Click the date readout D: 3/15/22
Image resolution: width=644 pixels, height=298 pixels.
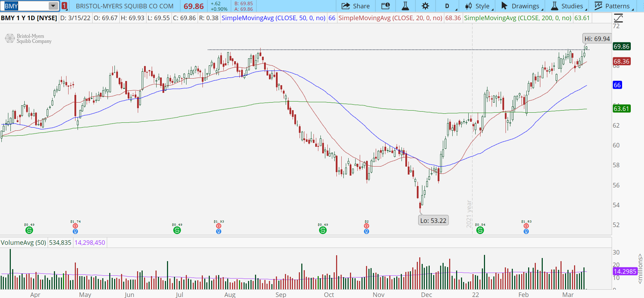pos(75,18)
